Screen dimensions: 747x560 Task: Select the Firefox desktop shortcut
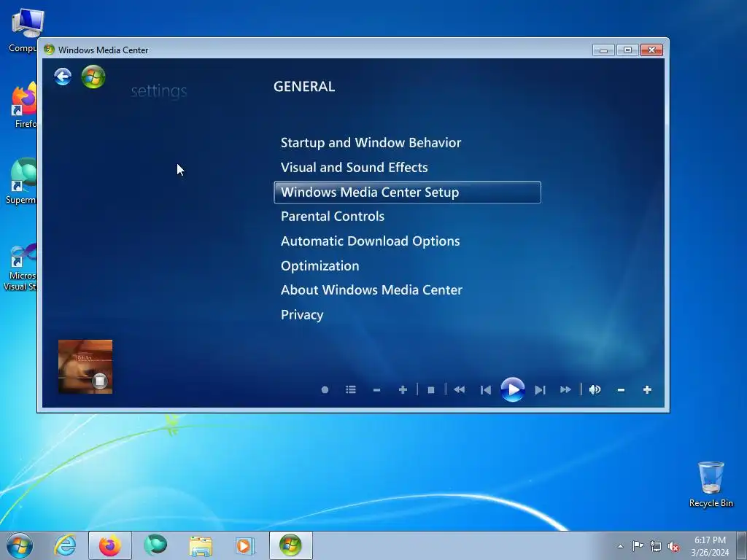click(x=24, y=105)
